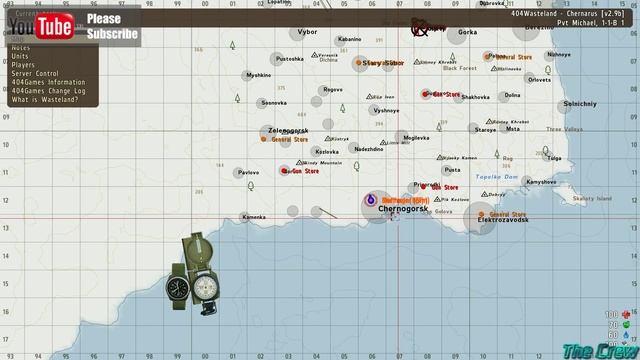The width and height of the screenshot is (640, 360).
Task: Click the military compass item
Action: [202, 273]
